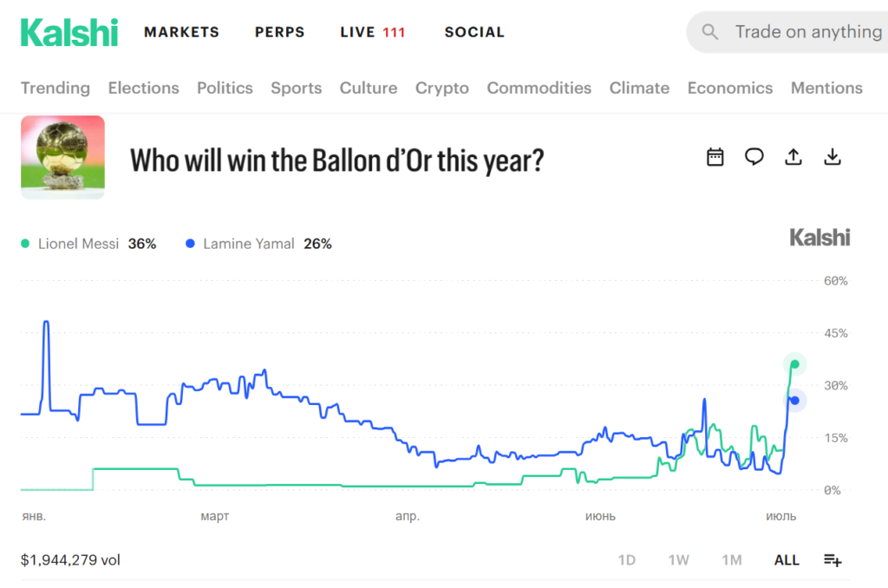Select the 1W chart range
This screenshot has width=888, height=588.
(x=678, y=560)
